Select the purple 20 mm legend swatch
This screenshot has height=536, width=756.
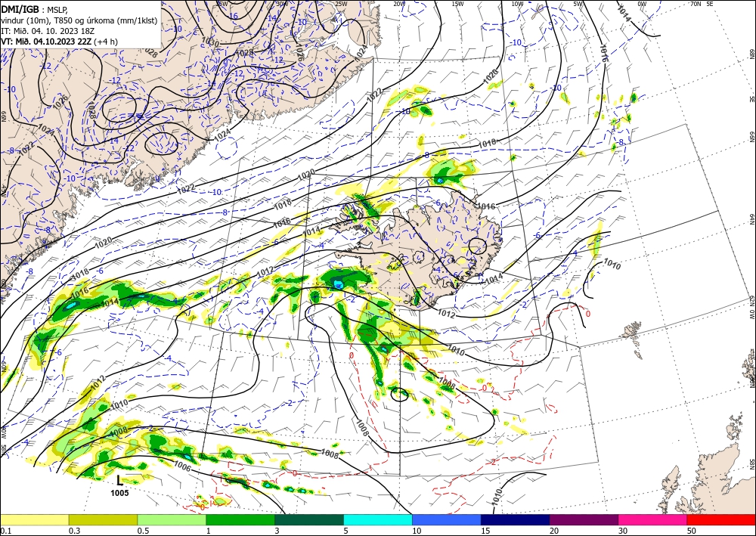[584, 519]
